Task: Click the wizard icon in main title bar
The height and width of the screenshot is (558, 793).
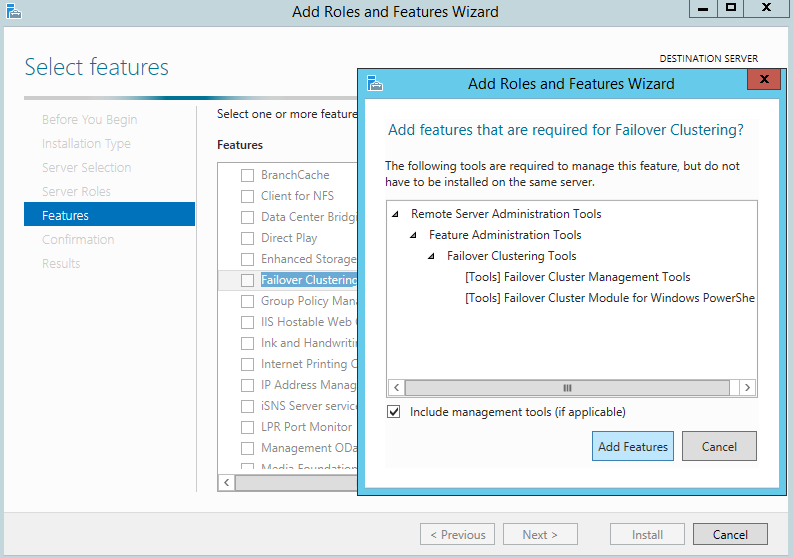Action: [14, 11]
